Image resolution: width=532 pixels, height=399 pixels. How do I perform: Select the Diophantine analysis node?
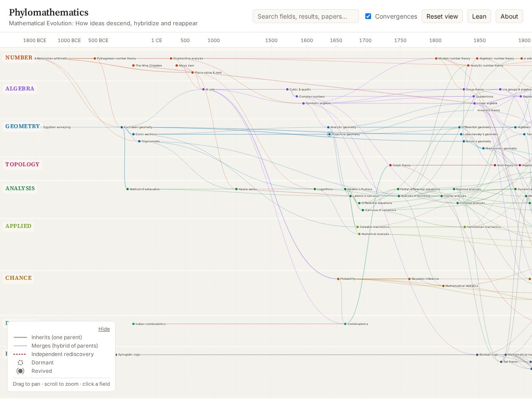click(x=171, y=59)
